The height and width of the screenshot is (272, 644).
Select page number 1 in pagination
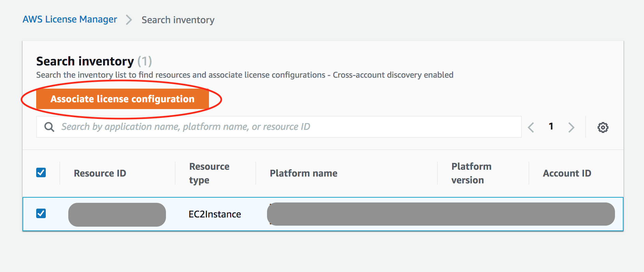(551, 126)
